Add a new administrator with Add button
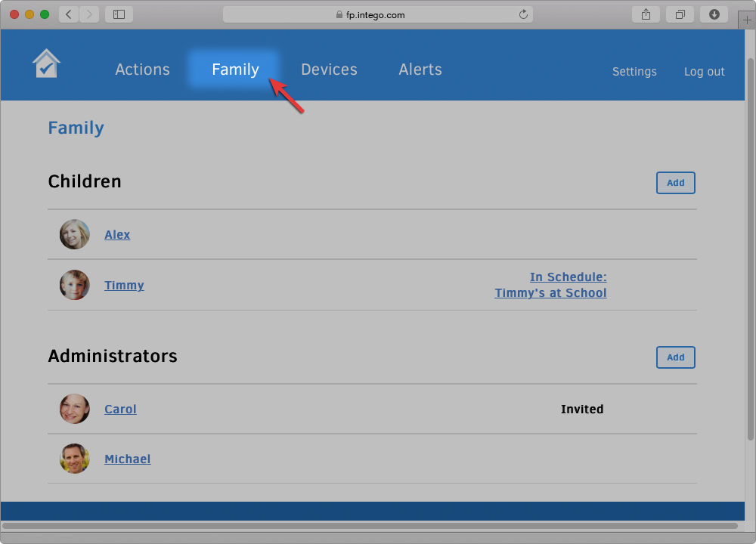This screenshot has width=756, height=544. 675,357
